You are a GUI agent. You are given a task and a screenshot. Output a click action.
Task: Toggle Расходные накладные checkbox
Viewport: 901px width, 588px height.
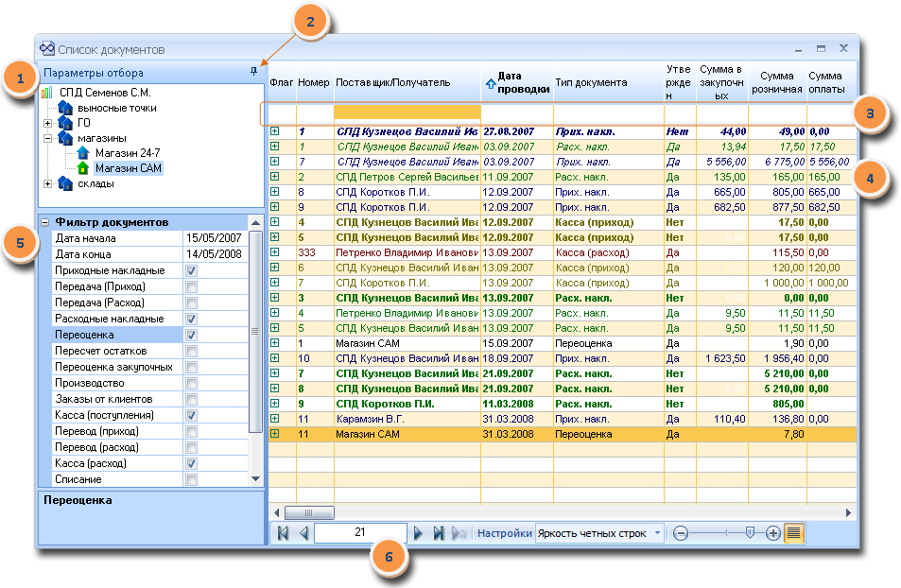pyautogui.click(x=191, y=319)
